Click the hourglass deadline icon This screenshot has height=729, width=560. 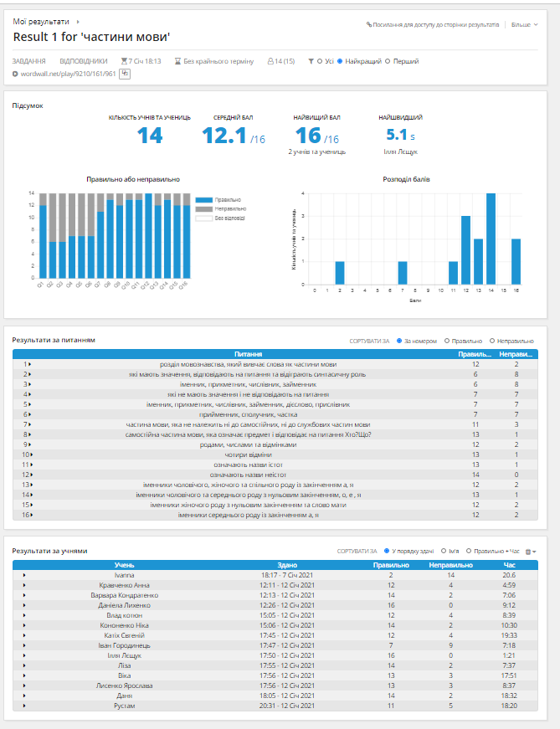point(177,61)
